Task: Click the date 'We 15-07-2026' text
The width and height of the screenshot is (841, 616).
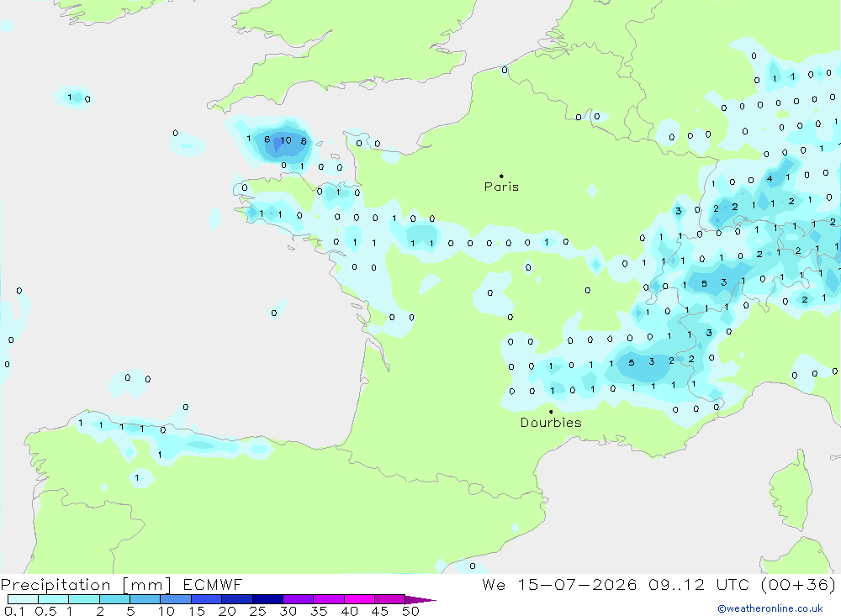Action: [559, 584]
